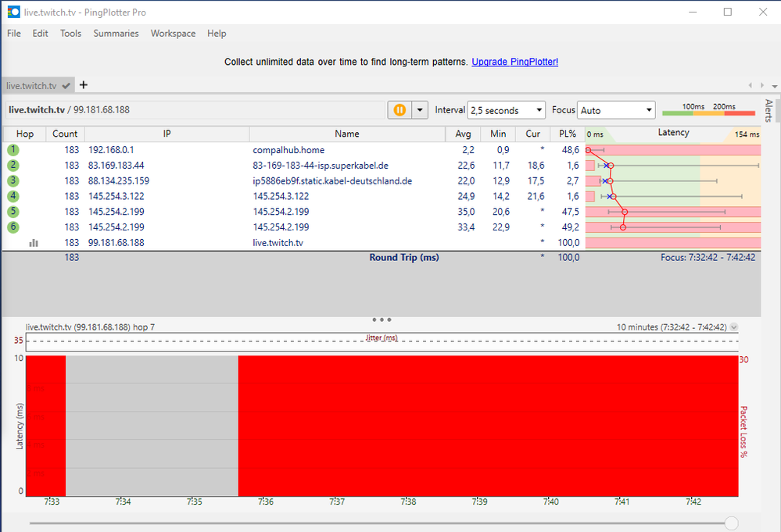Select the compalhub.home name cell
The width and height of the screenshot is (781, 532).
pyautogui.click(x=288, y=150)
